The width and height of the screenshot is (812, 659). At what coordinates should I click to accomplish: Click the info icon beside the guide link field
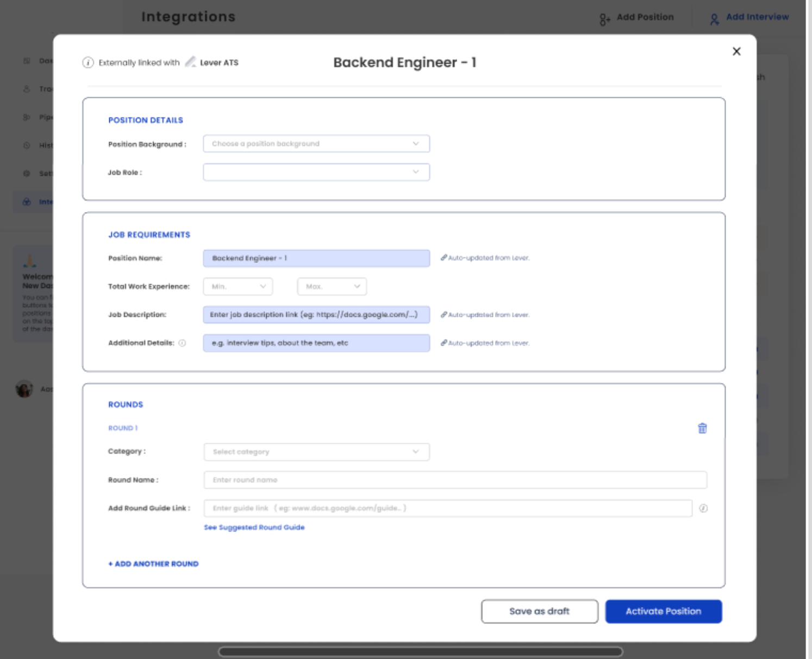(703, 508)
